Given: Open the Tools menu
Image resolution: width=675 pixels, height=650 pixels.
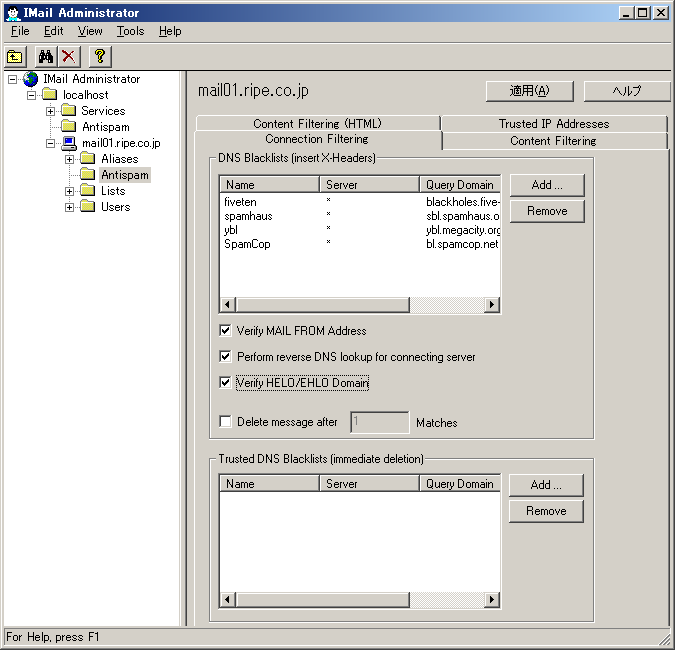Looking at the screenshot, I should pos(130,31).
